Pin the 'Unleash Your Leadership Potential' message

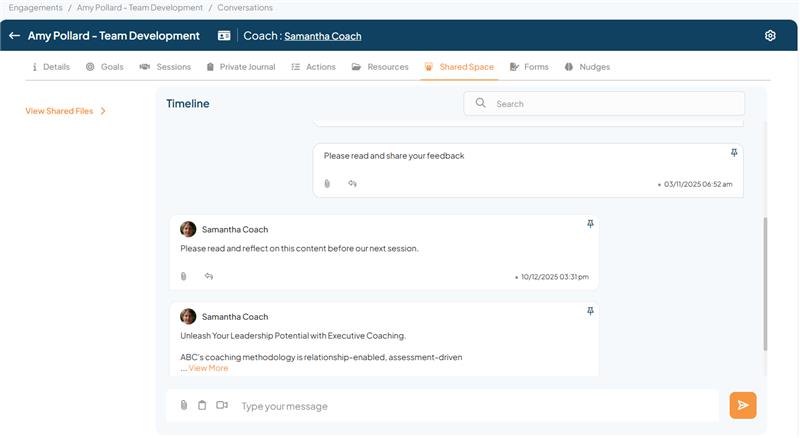(x=590, y=312)
